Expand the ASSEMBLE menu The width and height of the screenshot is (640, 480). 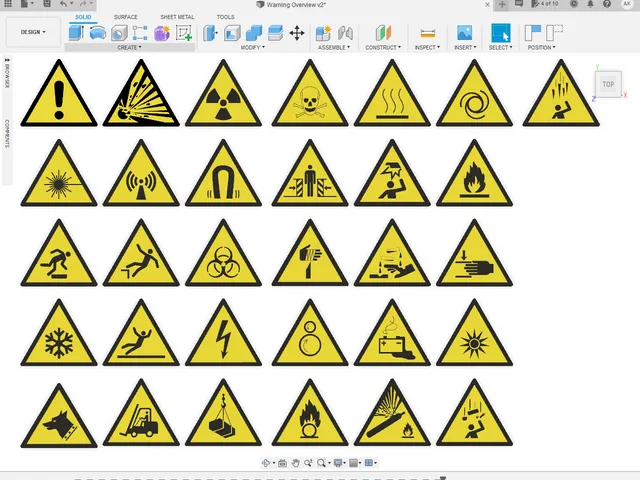click(x=334, y=48)
